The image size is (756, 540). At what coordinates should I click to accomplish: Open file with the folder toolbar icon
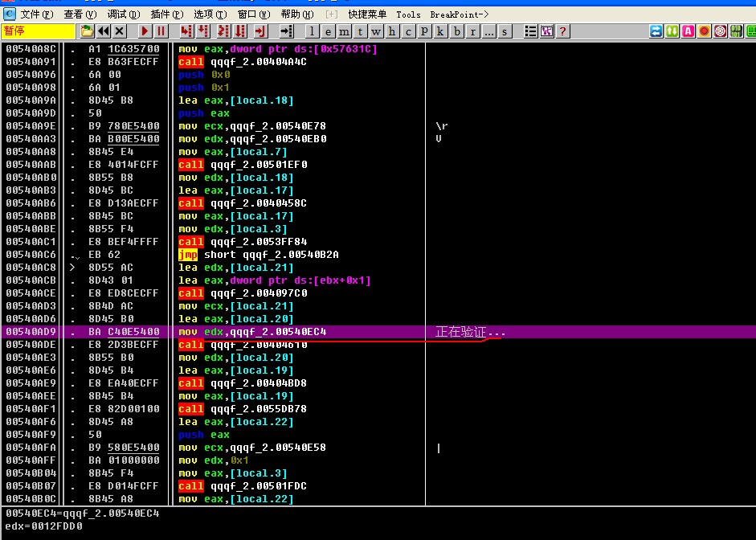(87, 31)
